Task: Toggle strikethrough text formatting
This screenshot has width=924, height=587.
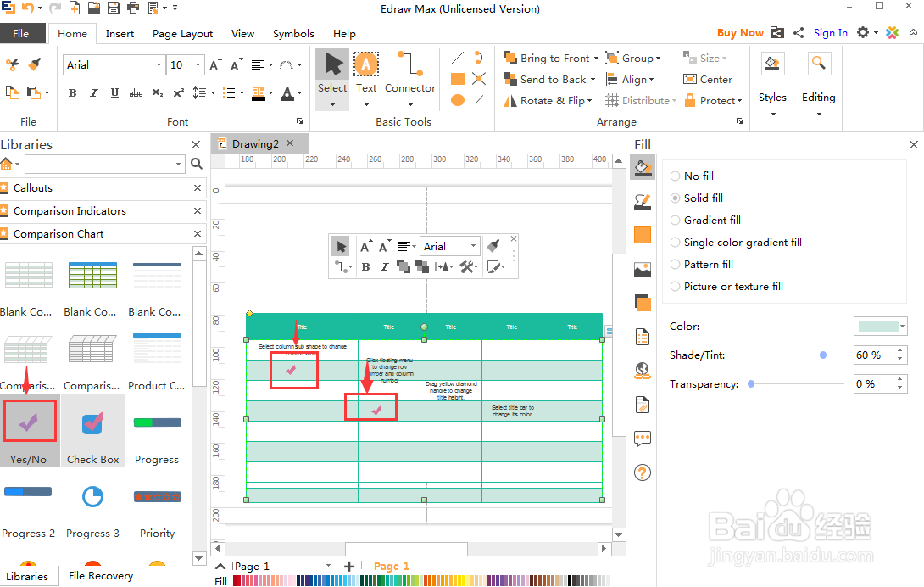Action: coord(136,92)
